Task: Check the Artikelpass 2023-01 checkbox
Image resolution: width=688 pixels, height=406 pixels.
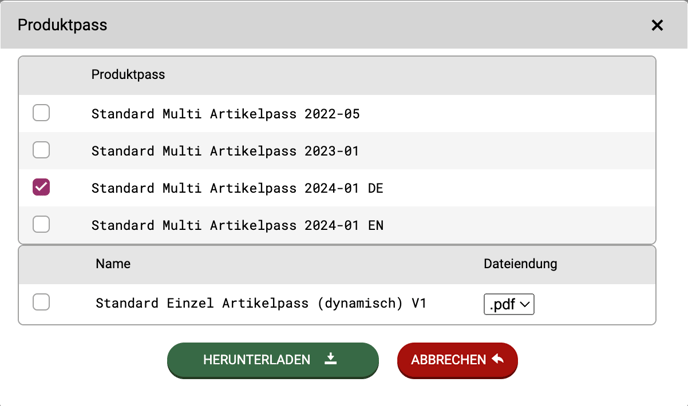Action: pyautogui.click(x=41, y=150)
